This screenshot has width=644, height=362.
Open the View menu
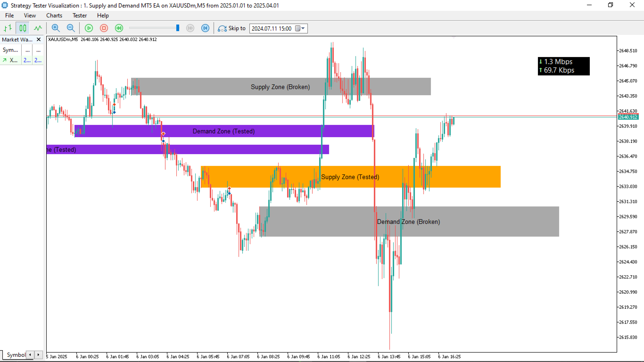coord(30,16)
